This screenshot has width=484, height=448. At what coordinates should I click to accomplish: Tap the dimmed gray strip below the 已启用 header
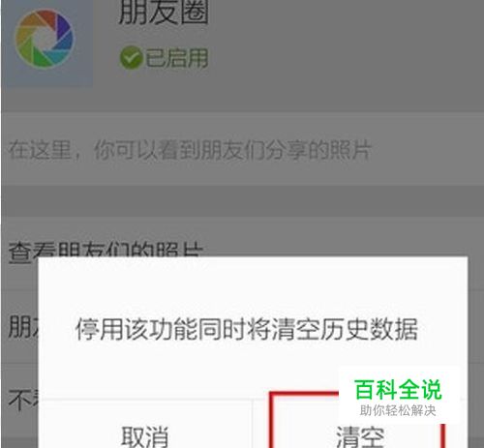coord(242,100)
